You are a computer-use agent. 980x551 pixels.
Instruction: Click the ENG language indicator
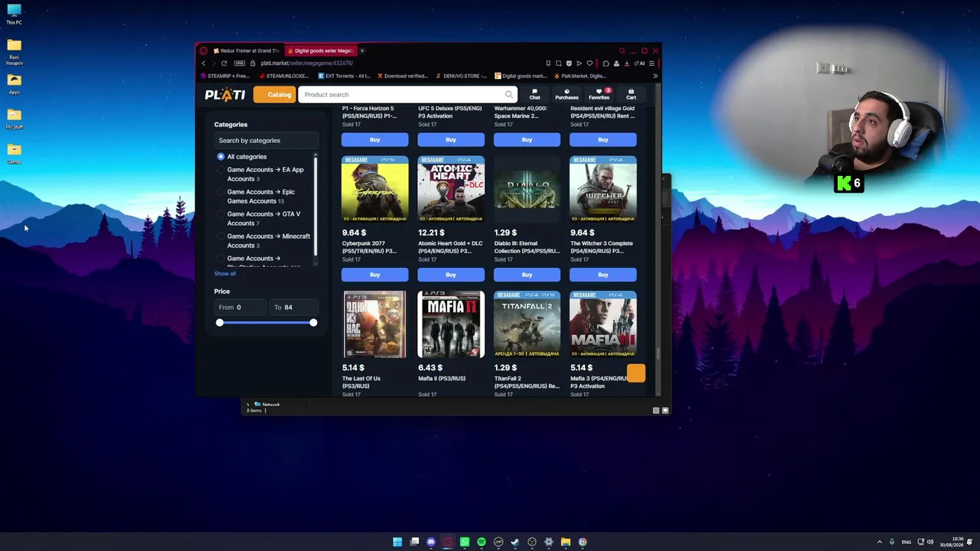pos(906,542)
